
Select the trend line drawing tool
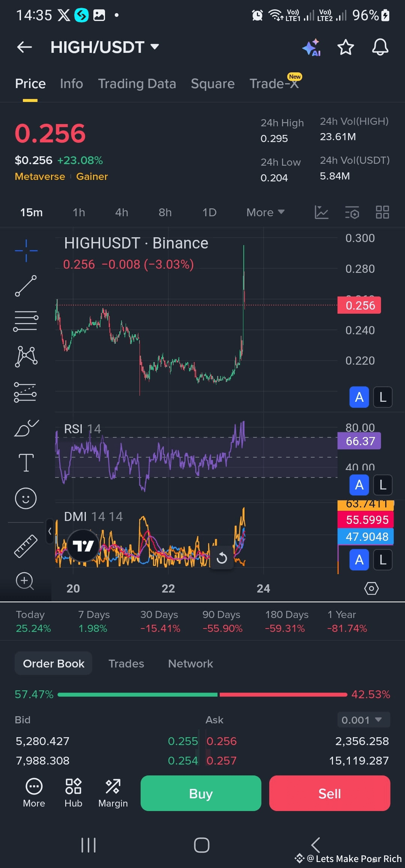coord(26,286)
